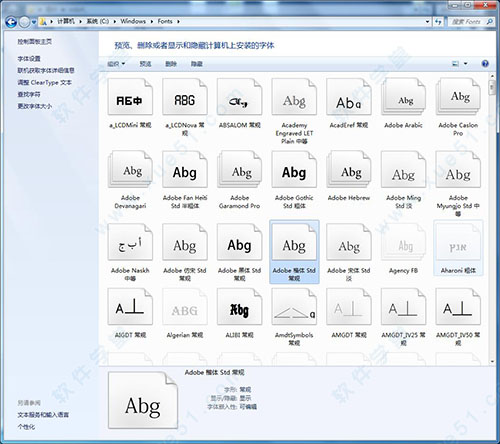Open 控制面板主页 link in sidebar
This screenshot has width=500, height=444.
coord(35,42)
